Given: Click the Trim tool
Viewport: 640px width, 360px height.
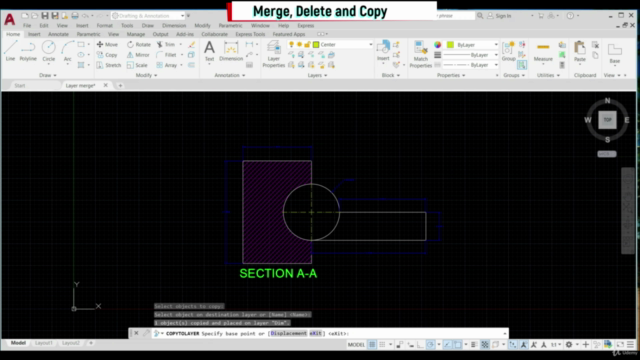Looking at the screenshot, I should pos(166,44).
